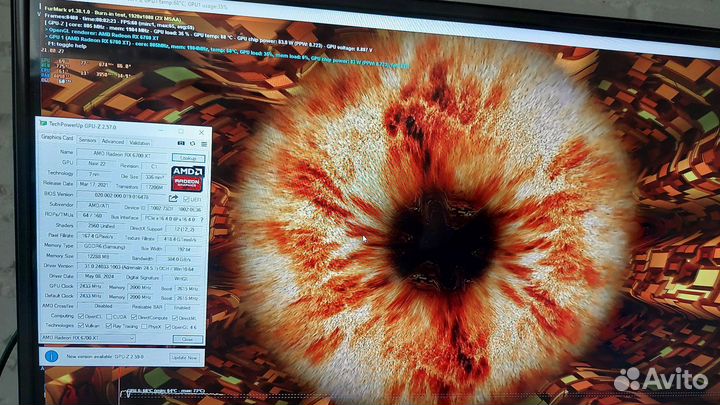
Task: Click the Technology value 7 nm
Action: coord(94,174)
